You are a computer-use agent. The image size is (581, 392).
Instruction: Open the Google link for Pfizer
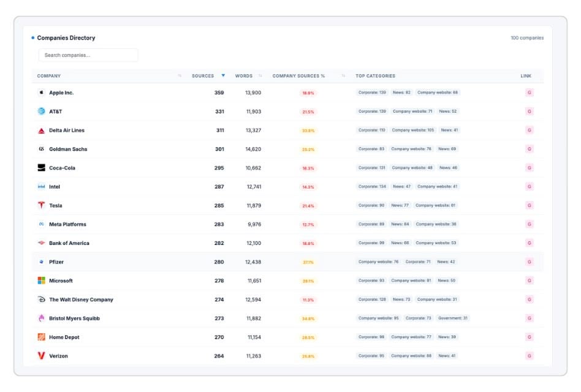coord(529,262)
